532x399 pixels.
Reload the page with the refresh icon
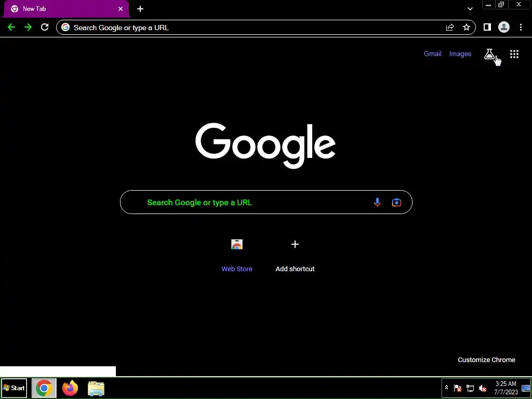45,28
